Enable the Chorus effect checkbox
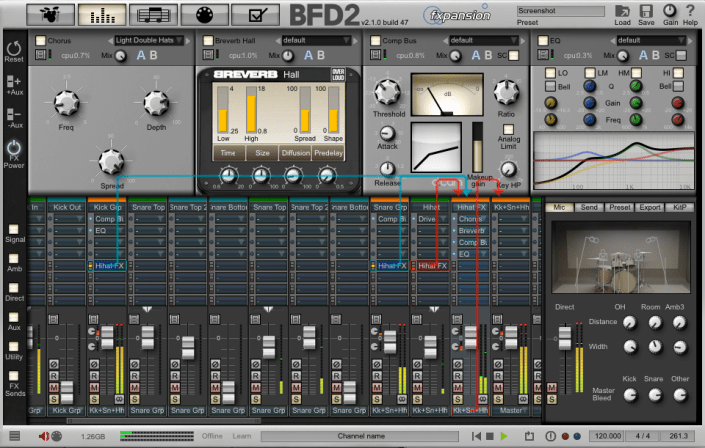The width and height of the screenshot is (705, 448). (40, 41)
